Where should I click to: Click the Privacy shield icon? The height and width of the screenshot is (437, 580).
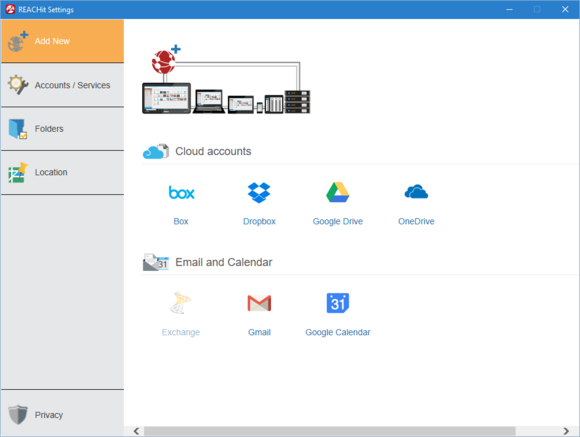[18, 414]
